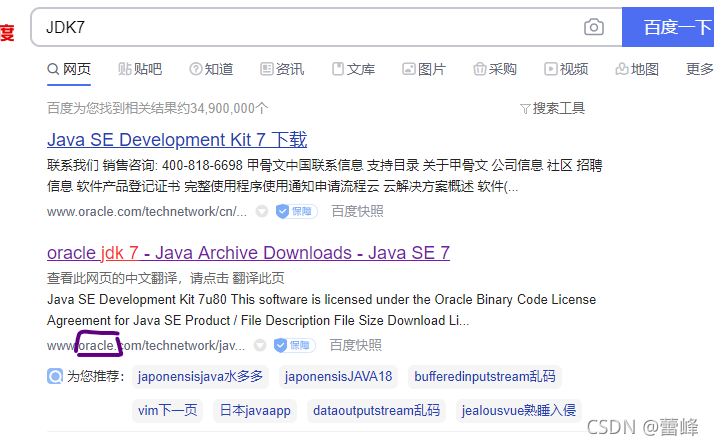This screenshot has width=714, height=445.
Task: Open the 文库 tab
Action: (x=353, y=69)
